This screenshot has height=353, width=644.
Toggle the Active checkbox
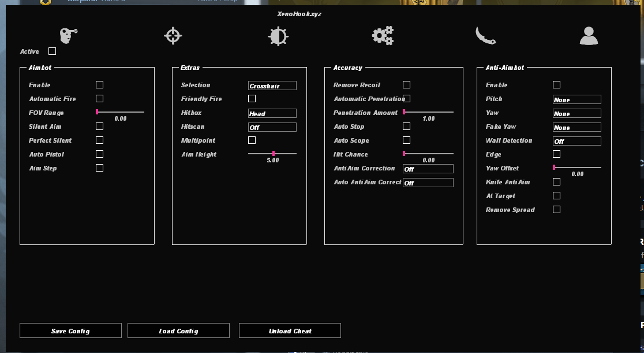(52, 51)
